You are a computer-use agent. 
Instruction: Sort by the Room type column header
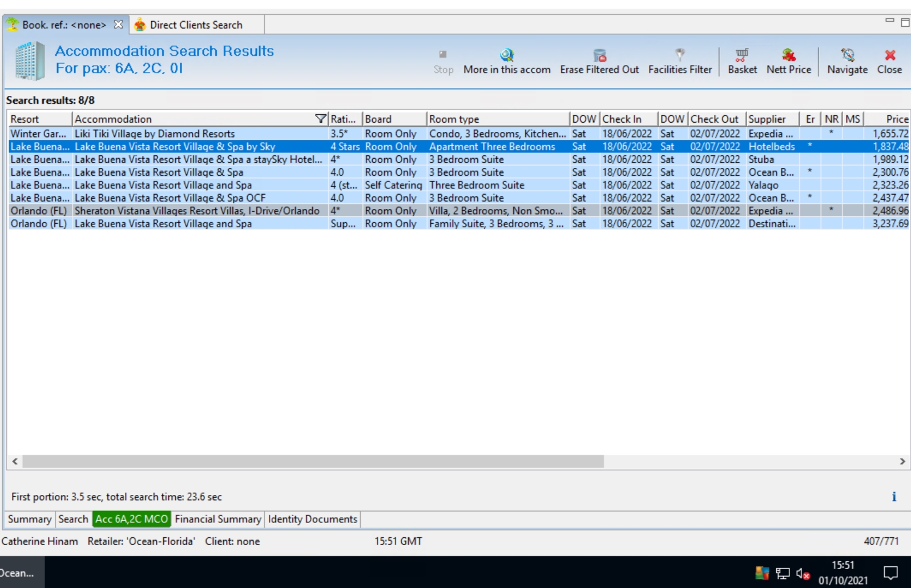498,119
